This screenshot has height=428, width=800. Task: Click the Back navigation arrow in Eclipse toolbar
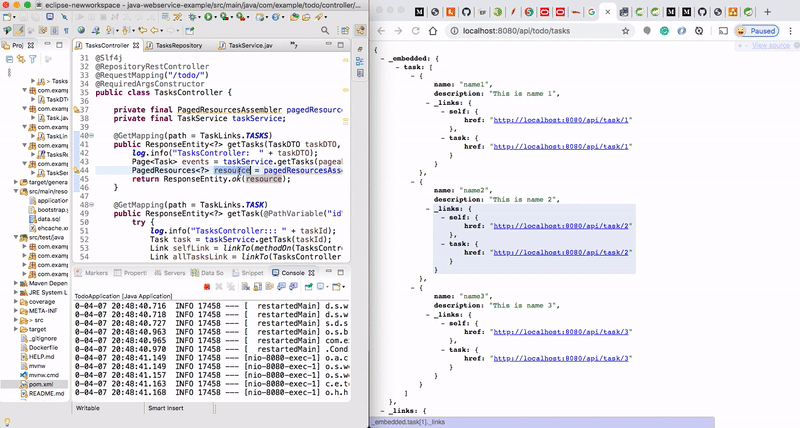pos(154,31)
